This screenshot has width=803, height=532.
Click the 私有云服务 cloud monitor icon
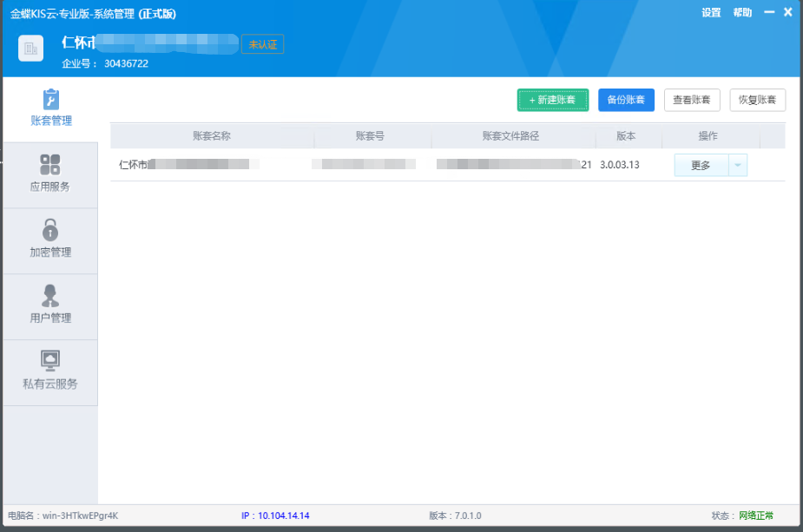[50, 360]
